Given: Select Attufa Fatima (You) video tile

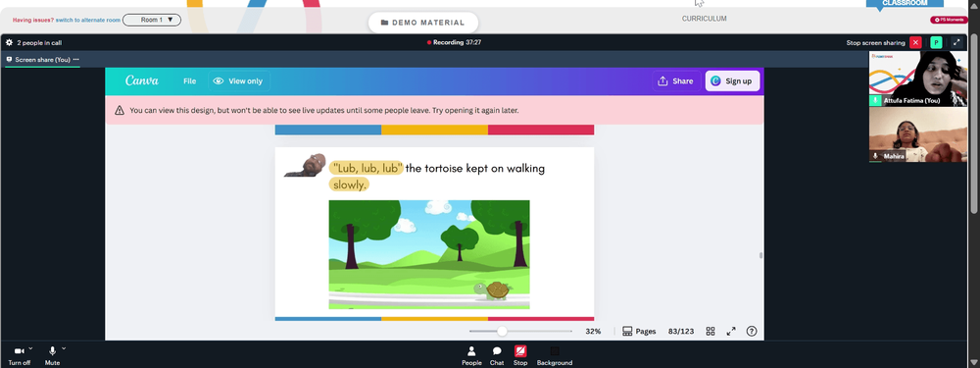Looking at the screenshot, I should [x=917, y=79].
